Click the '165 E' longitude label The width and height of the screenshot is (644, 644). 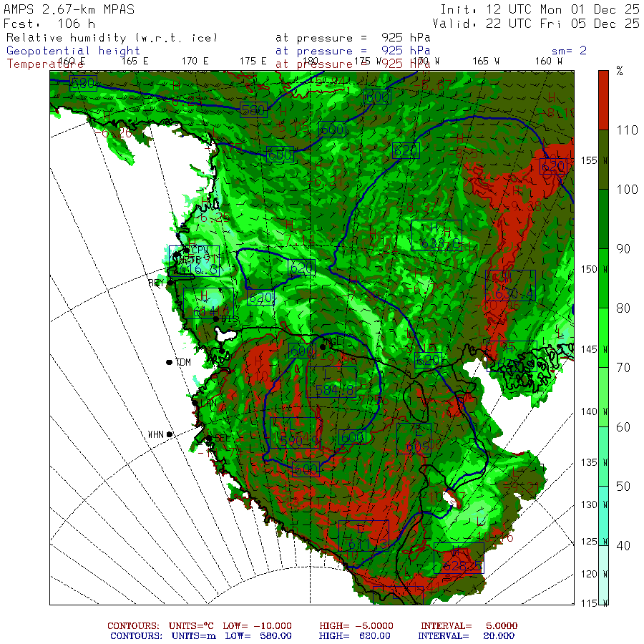click(x=135, y=62)
